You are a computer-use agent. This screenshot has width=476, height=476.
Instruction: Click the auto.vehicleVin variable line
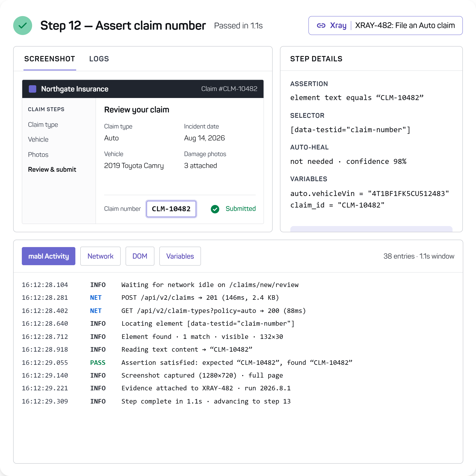click(370, 194)
